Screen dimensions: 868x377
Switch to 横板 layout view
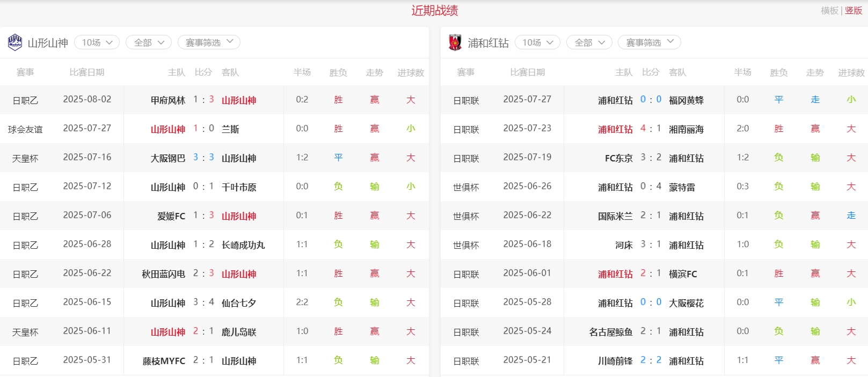829,11
